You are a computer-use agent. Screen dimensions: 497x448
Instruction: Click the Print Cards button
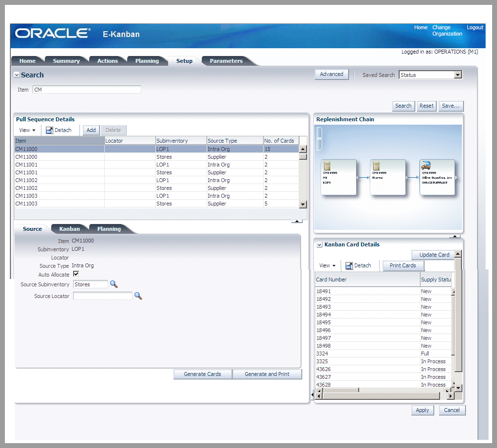403,265
